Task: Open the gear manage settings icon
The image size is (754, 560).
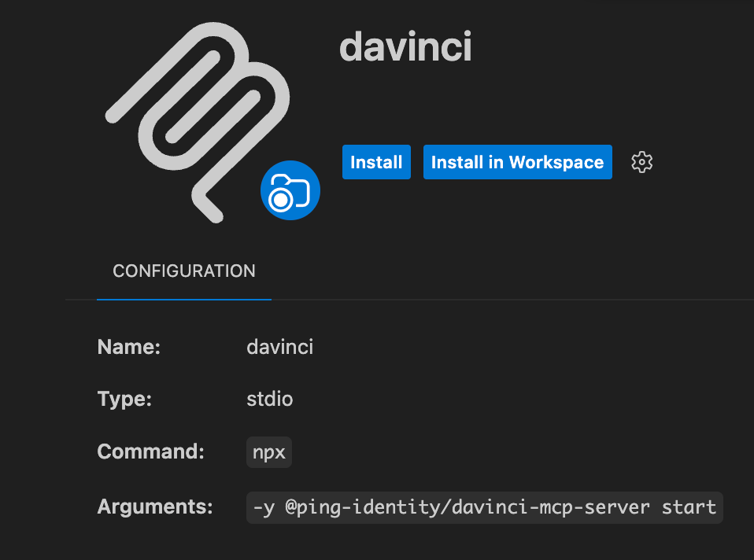Action: tap(641, 162)
